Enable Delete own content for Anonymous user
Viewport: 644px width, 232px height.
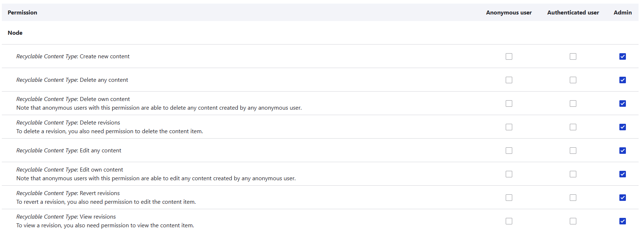point(509,104)
